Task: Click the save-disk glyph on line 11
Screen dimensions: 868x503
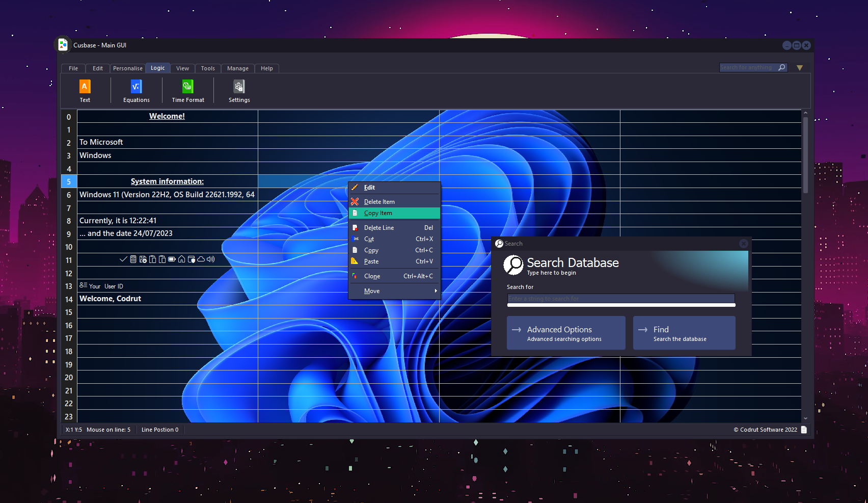Action: pyautogui.click(x=143, y=259)
